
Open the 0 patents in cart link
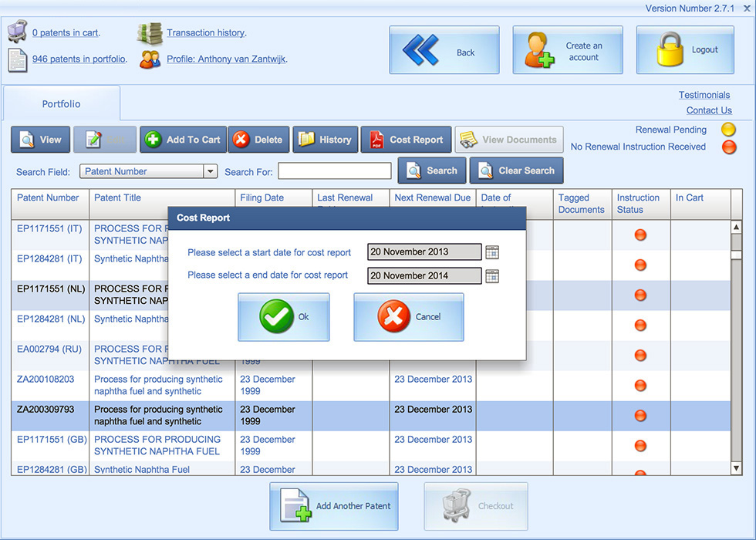pos(66,32)
